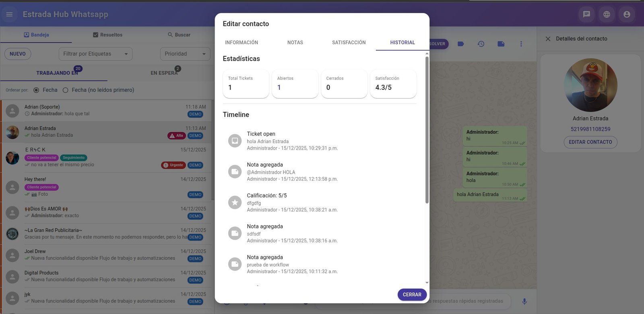Click the Calificación 5/5 star icon
644x314 pixels.
pyautogui.click(x=235, y=202)
